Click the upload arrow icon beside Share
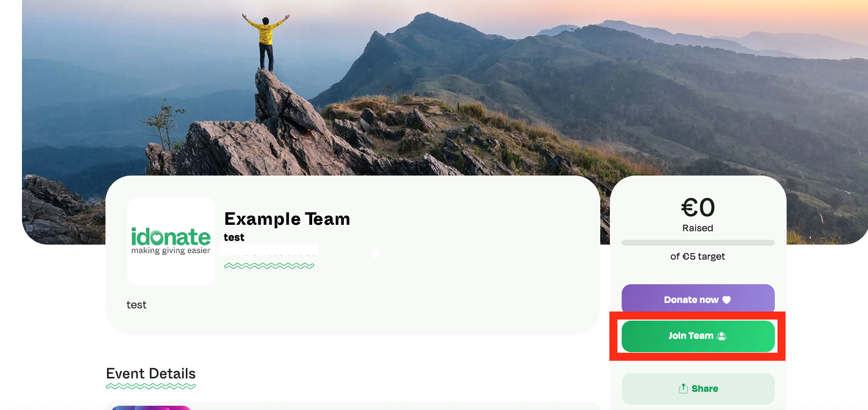 coord(683,389)
